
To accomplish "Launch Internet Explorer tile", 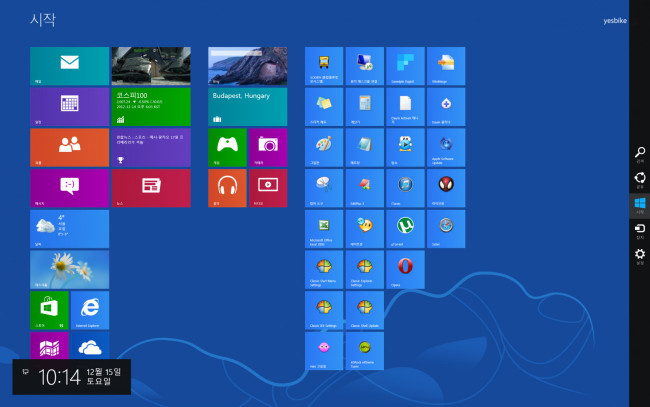I will tap(90, 310).
